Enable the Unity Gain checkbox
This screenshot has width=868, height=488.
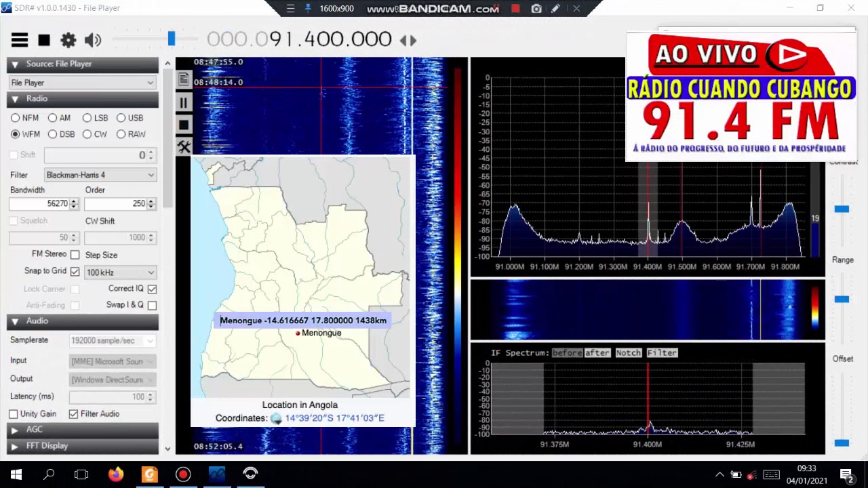coord(14,414)
